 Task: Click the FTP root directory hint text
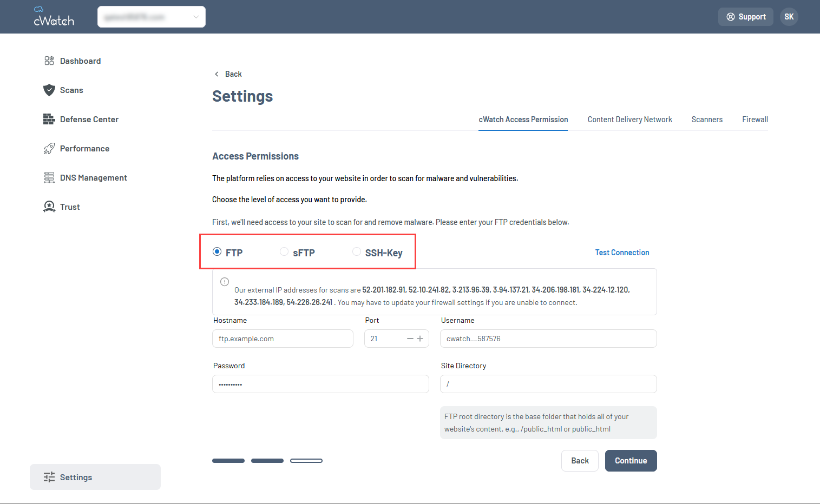536,423
